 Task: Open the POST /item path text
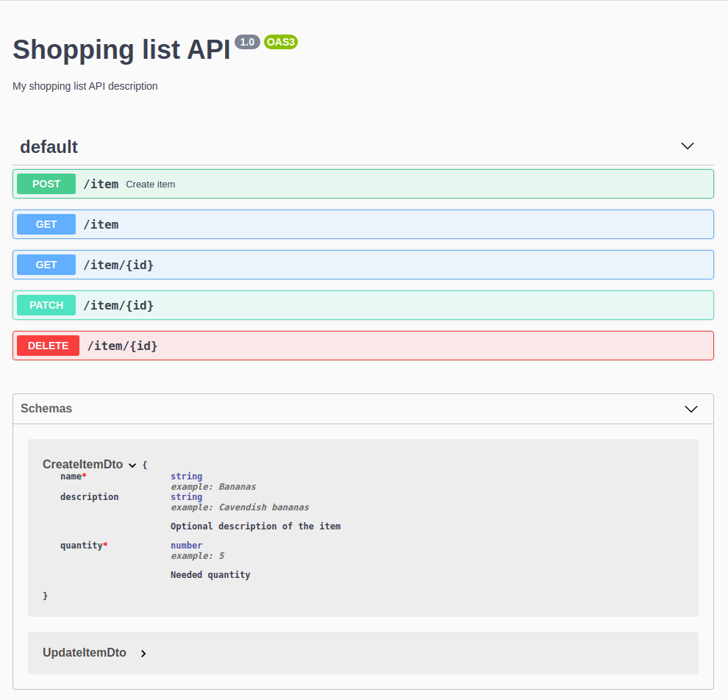101,184
